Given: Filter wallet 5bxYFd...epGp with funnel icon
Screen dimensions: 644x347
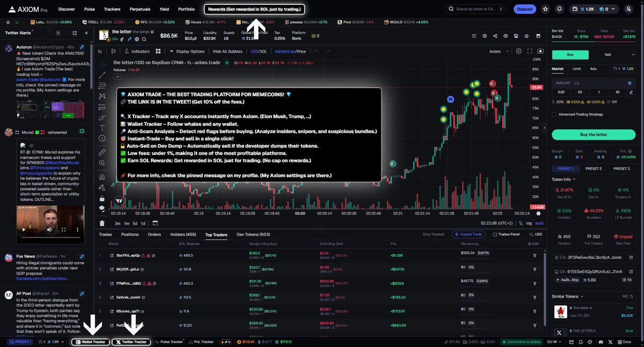Looking at the screenshot, I should [x=535, y=255].
